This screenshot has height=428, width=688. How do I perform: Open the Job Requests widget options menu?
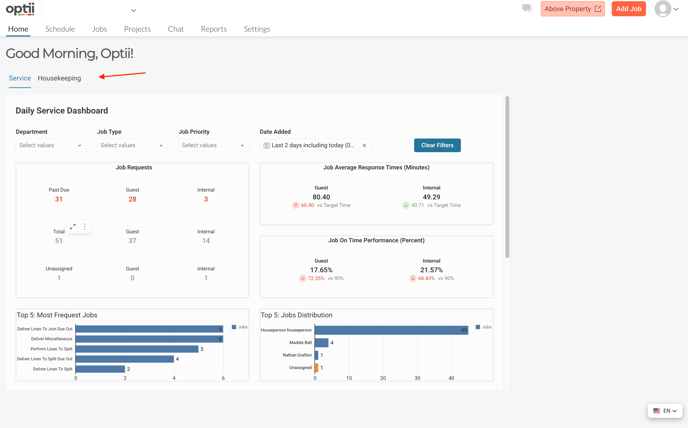[85, 227]
